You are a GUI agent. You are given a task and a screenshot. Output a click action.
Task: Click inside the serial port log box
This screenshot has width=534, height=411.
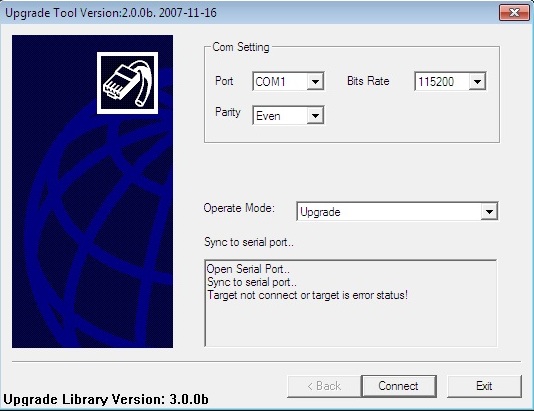[351, 303]
